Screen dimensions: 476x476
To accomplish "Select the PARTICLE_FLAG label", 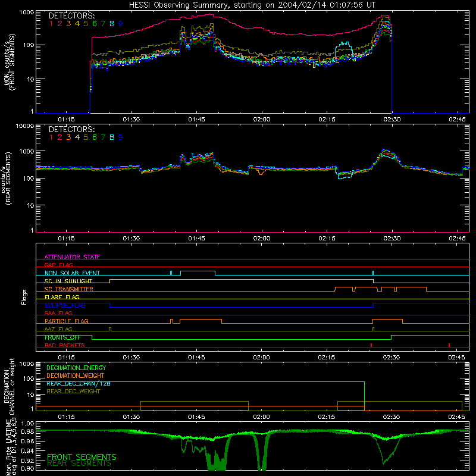I will point(67,321).
